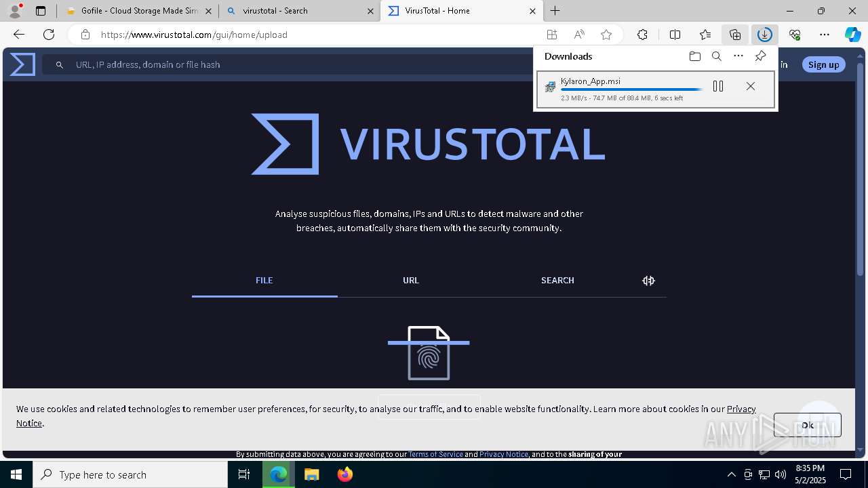Accept cookies with the Ok button
Image resolution: width=868 pixels, height=488 pixels.
(x=807, y=425)
